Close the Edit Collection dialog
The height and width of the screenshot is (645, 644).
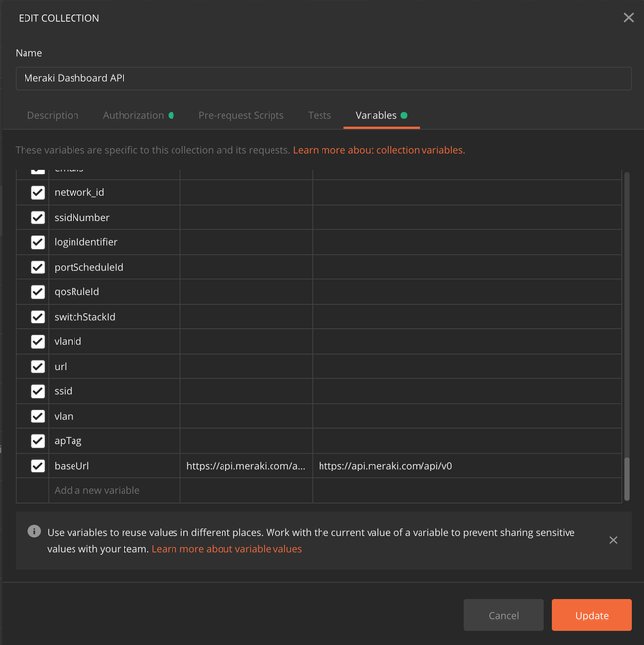click(628, 18)
